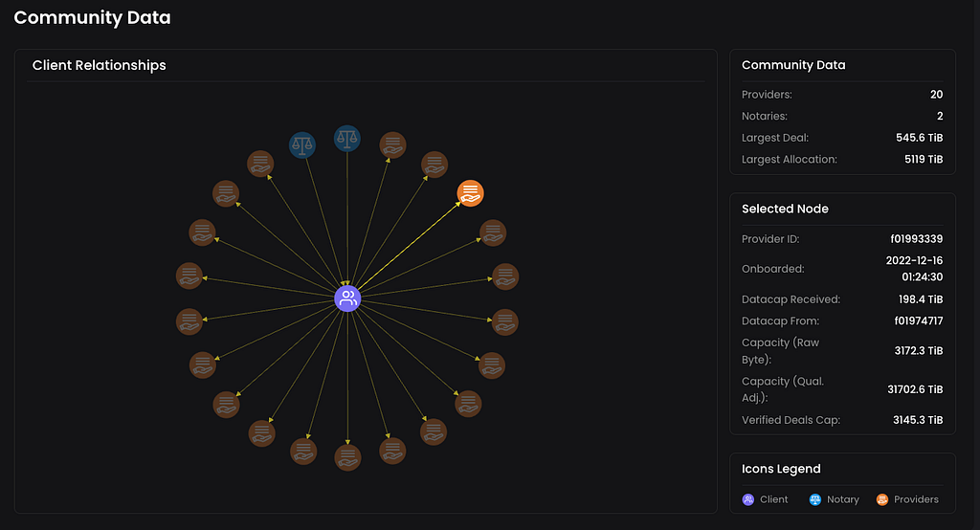Viewport: 980px width, 530px height.
Task: Click the Notary label in the legend
Action: (x=842, y=499)
